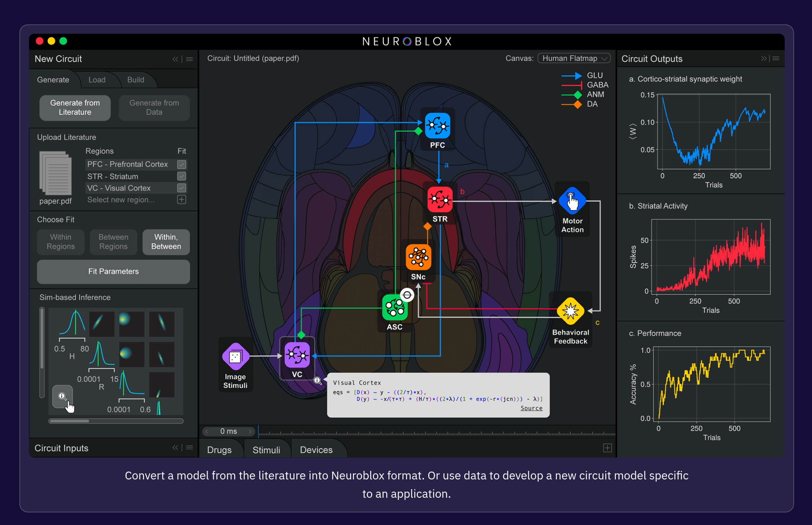Toggle Fit checkbox for VC - Visual Cortex
Image resolution: width=812 pixels, height=525 pixels.
(182, 188)
